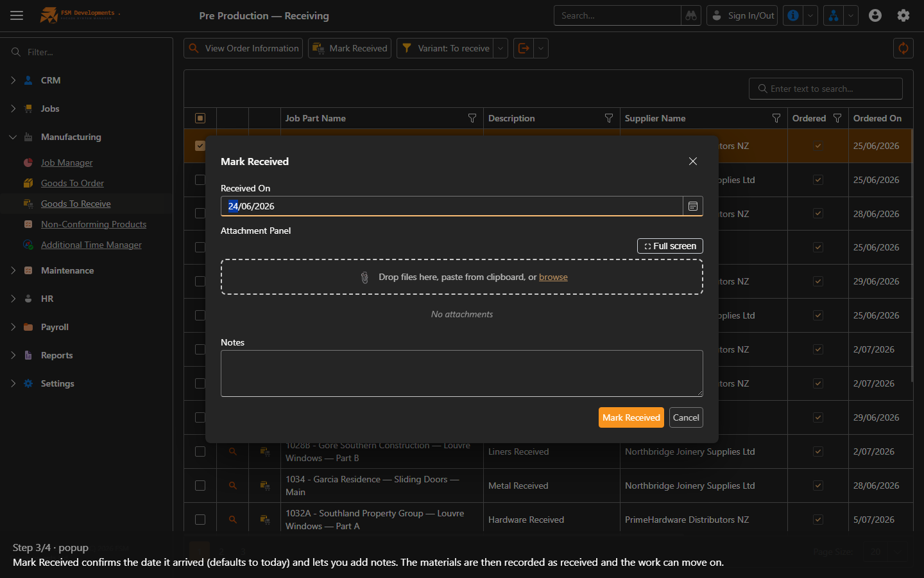
Task: Click the Mark Received toolbar button
Action: pyautogui.click(x=350, y=48)
